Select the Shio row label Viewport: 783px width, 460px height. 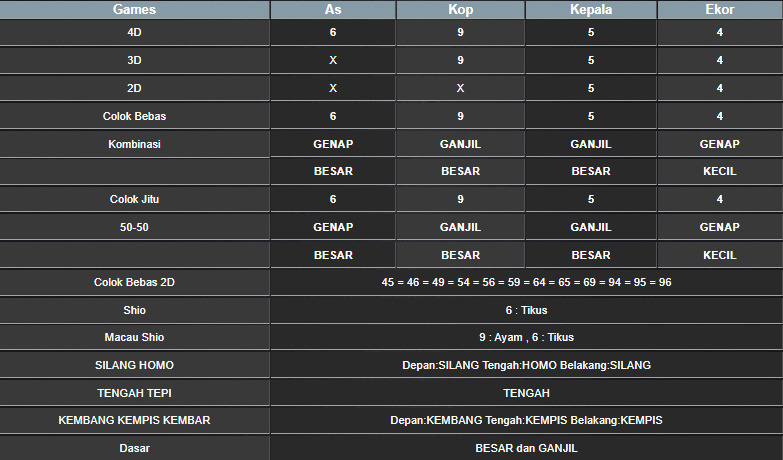point(134,310)
